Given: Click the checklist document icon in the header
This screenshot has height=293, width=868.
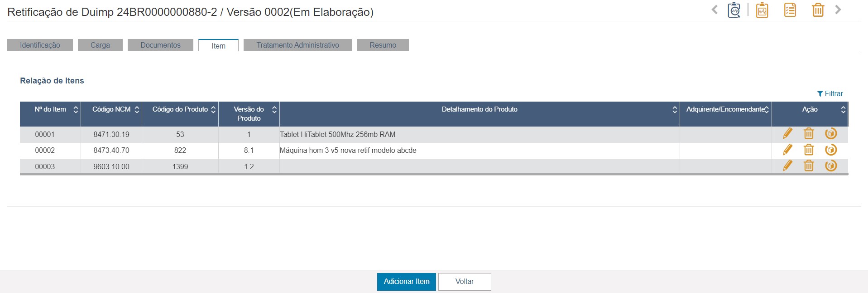Looking at the screenshot, I should pos(790,10).
